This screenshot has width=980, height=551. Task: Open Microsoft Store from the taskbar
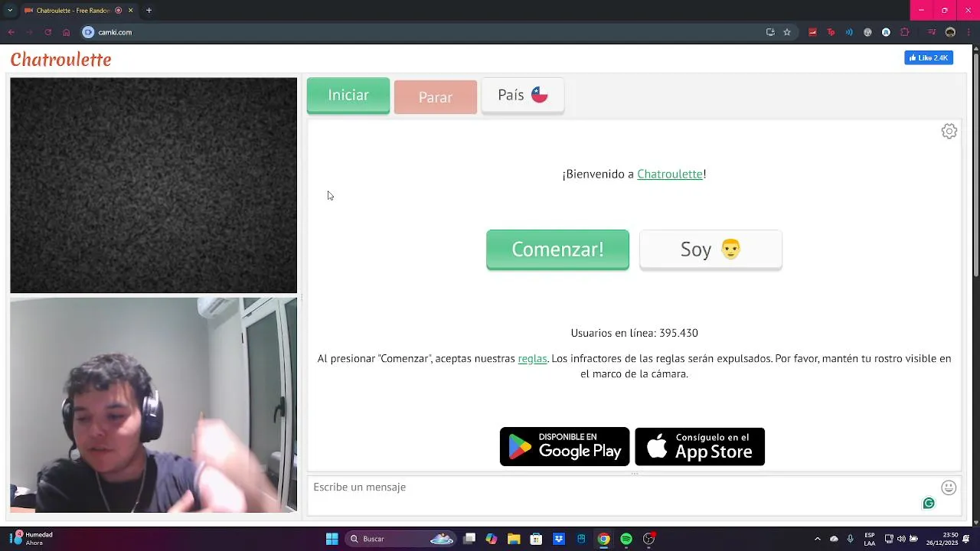click(536, 539)
